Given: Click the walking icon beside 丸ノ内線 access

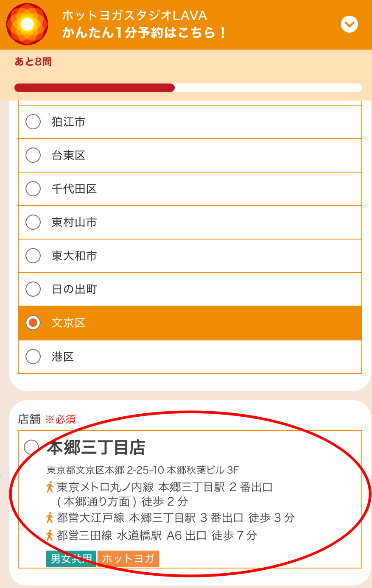Looking at the screenshot, I should tap(50, 487).
